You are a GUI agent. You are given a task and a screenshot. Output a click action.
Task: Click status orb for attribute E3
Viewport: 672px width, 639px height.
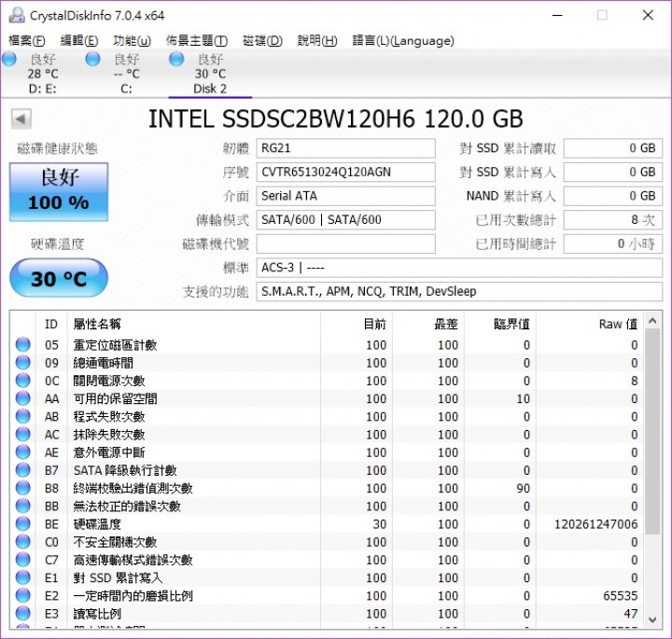tap(23, 613)
